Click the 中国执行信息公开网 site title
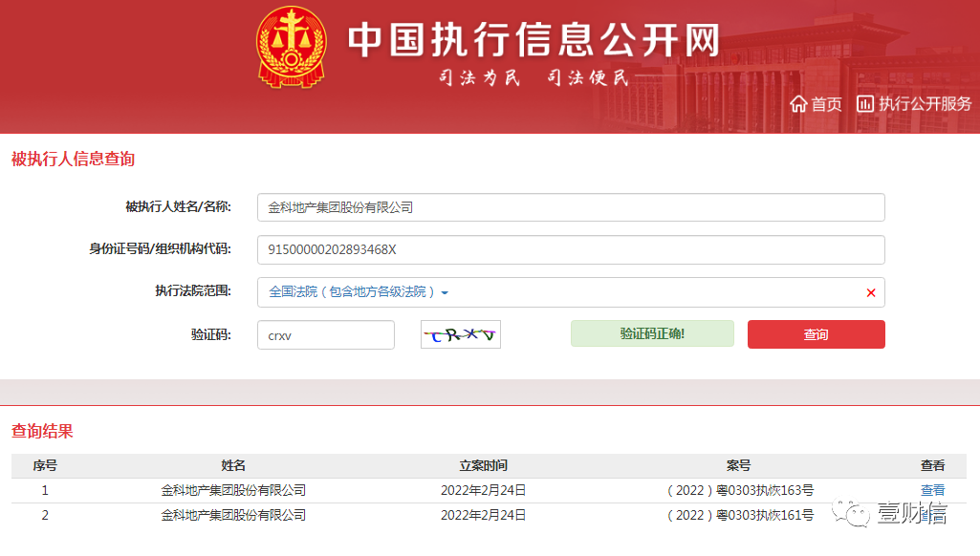This screenshot has width=980, height=556. pyautogui.click(x=534, y=39)
